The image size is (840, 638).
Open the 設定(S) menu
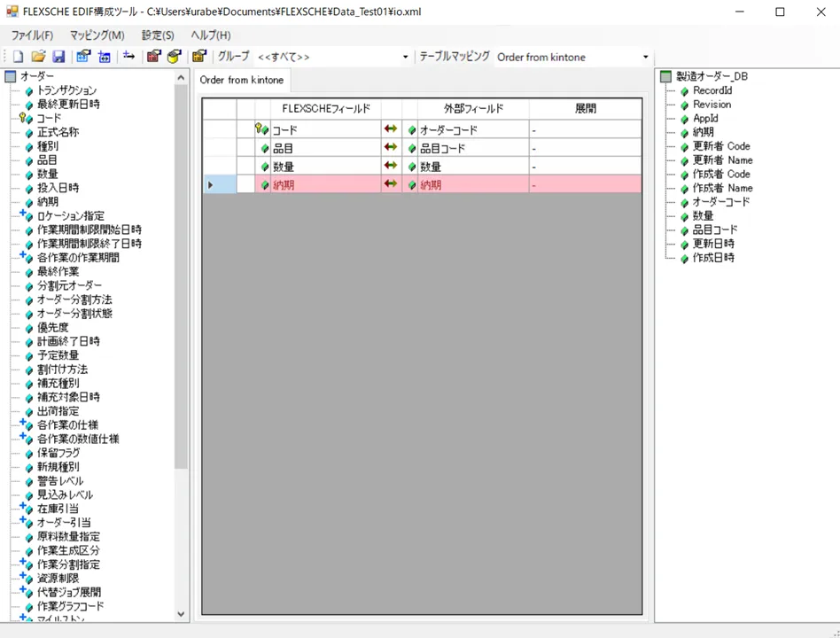(x=158, y=35)
